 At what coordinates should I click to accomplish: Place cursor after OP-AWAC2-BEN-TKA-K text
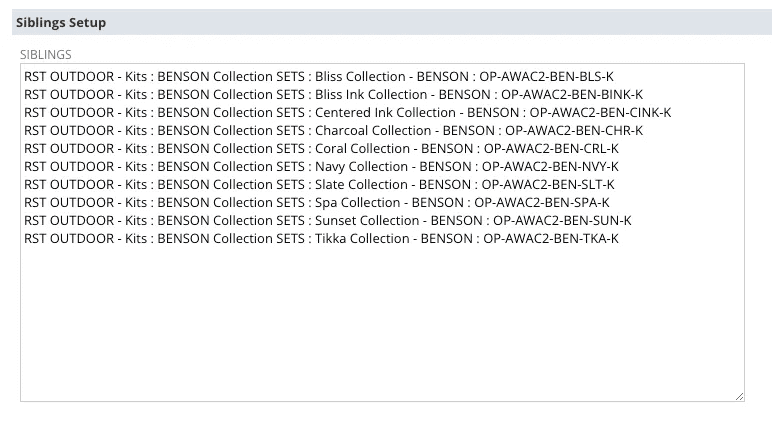coord(619,239)
